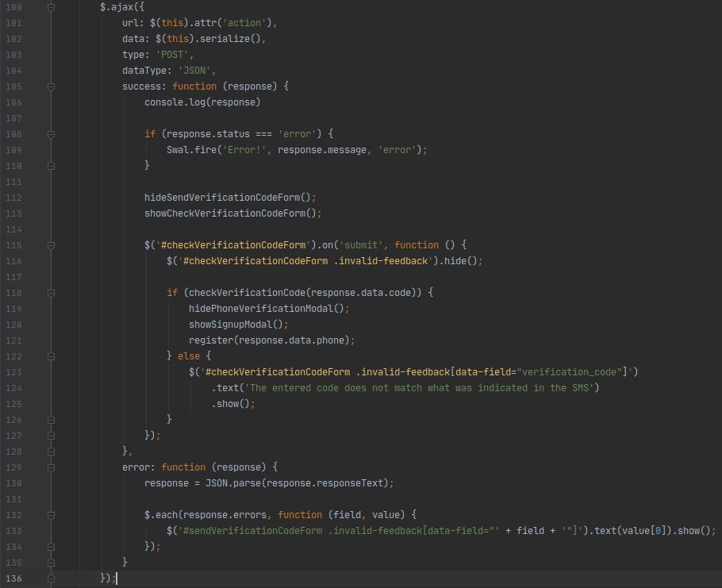The height and width of the screenshot is (588, 722).
Task: Click response.status in the if condition
Action: pyautogui.click(x=208, y=134)
